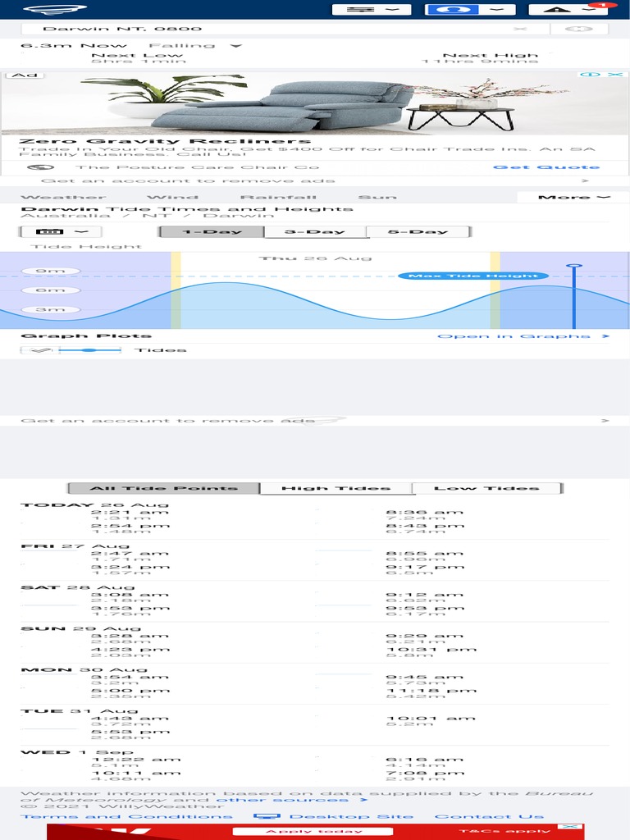Viewport: 630px width, 840px height.
Task: Click the FRI 27 Aug heading
Action: point(75,546)
